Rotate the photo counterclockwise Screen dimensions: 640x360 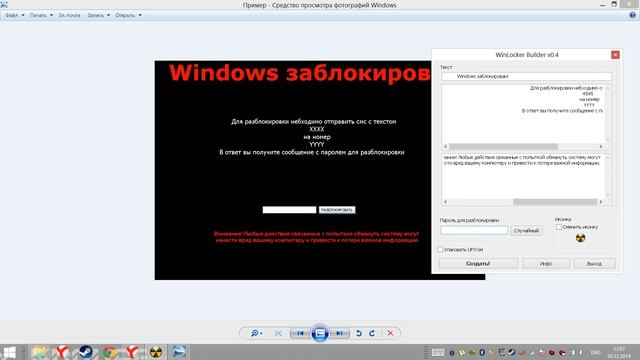[359, 333]
